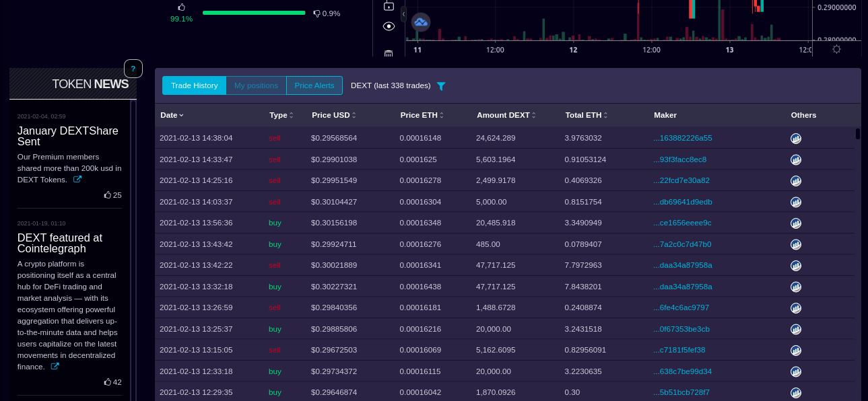This screenshot has height=401, width=868.
Task: Click the lock drawing tools icon on chart
Action: pyautogui.click(x=389, y=6)
